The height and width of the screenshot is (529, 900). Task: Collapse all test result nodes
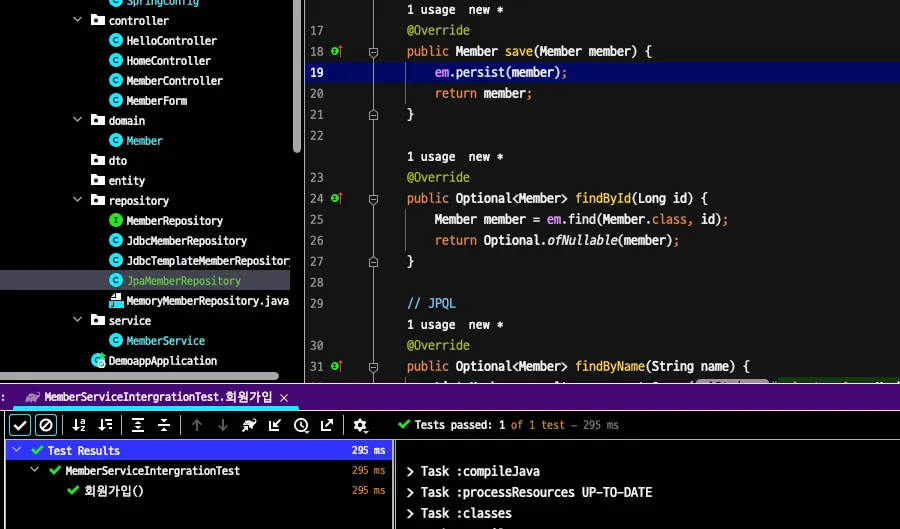coord(164,425)
